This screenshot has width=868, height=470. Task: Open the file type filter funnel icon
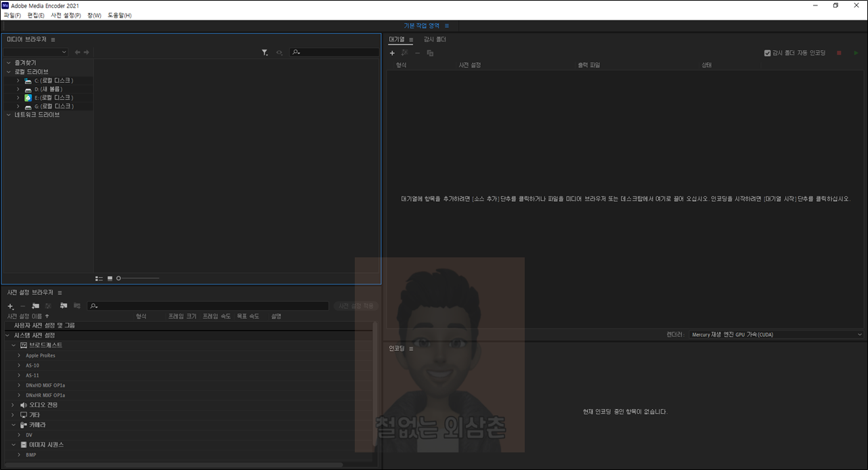tap(265, 52)
